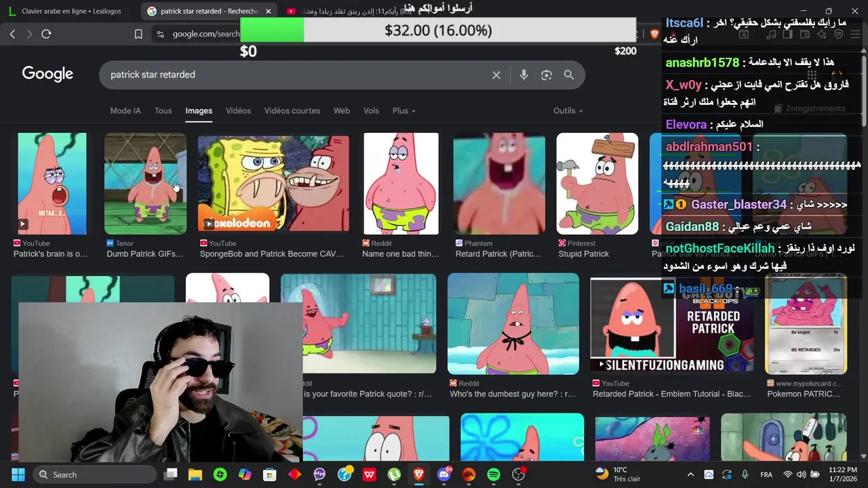Submit search with the magnifier icon

pyautogui.click(x=569, y=75)
